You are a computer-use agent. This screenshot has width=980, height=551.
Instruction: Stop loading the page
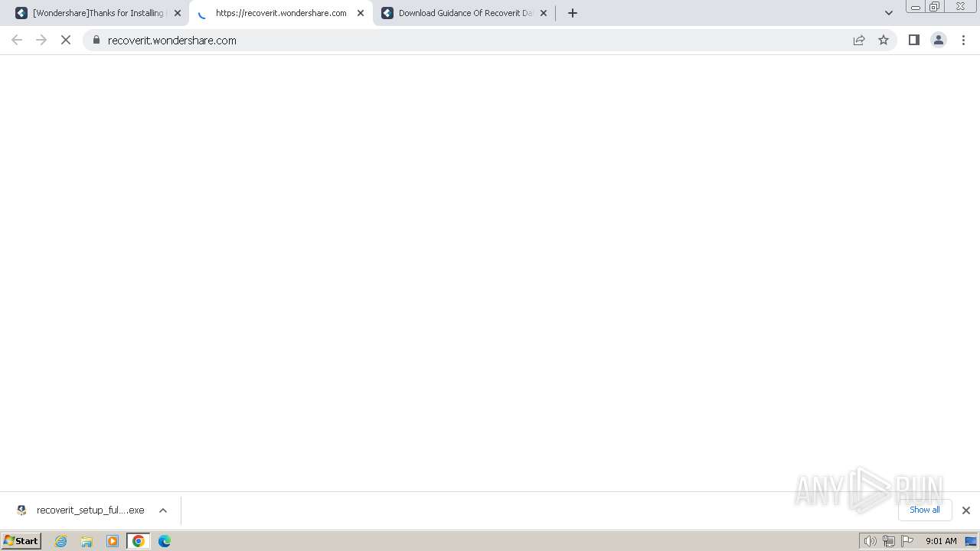(x=66, y=40)
